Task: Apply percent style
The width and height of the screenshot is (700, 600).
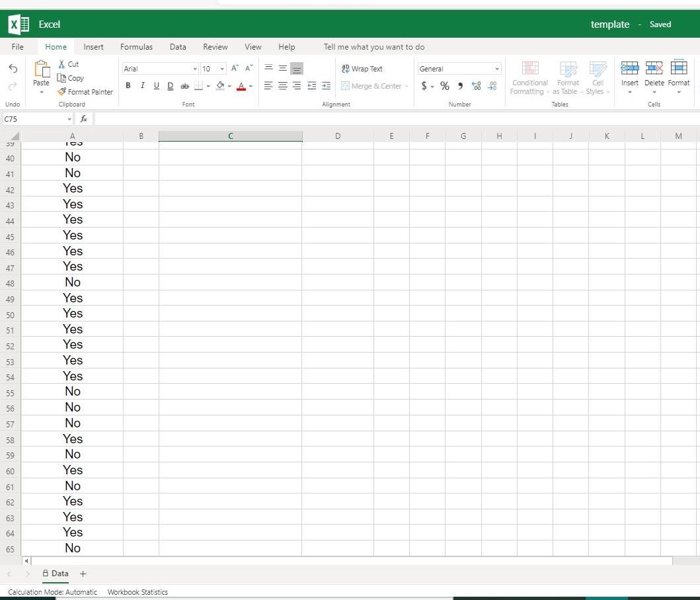Action: pos(445,86)
